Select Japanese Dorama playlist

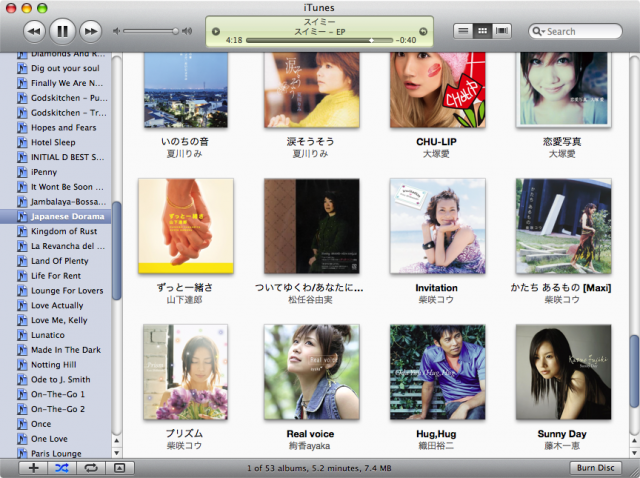[x=56, y=216]
